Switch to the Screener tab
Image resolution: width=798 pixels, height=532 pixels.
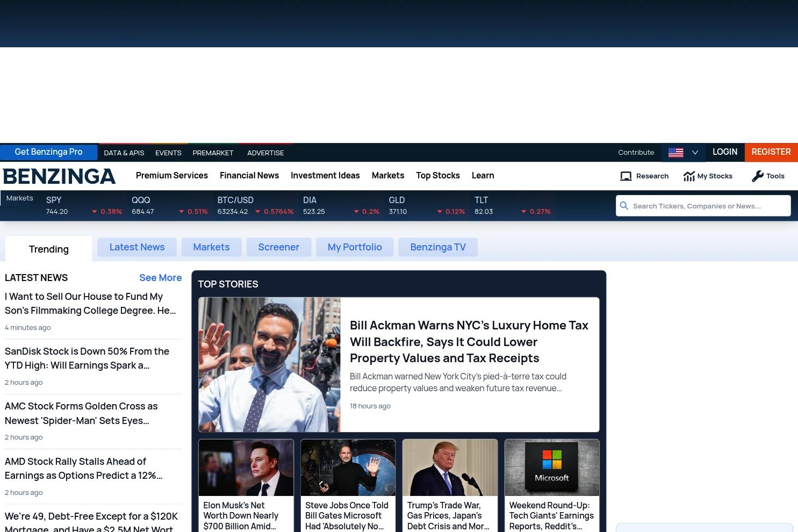pyautogui.click(x=278, y=247)
